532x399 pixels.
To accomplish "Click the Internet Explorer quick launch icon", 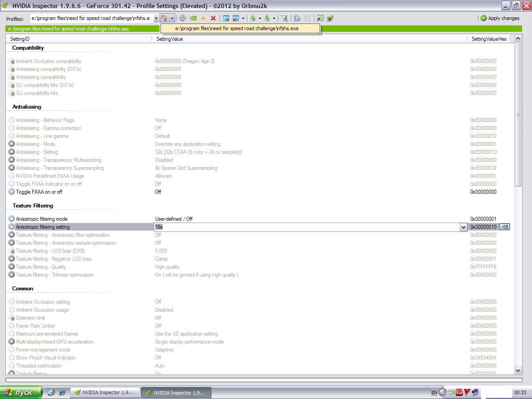I will tap(62, 392).
